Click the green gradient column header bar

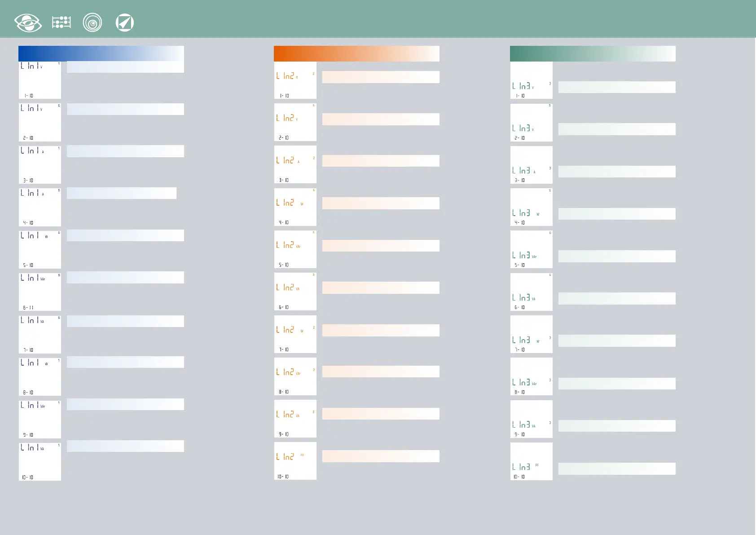click(593, 53)
